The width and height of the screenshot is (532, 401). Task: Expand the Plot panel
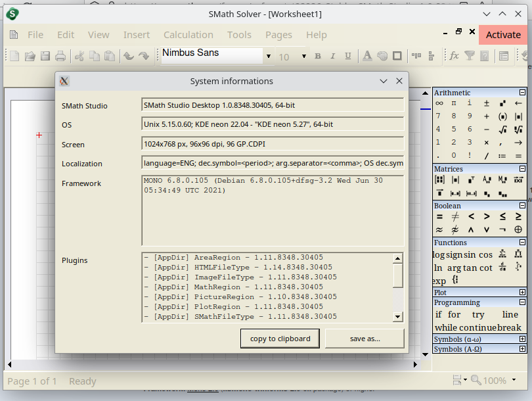(522, 293)
